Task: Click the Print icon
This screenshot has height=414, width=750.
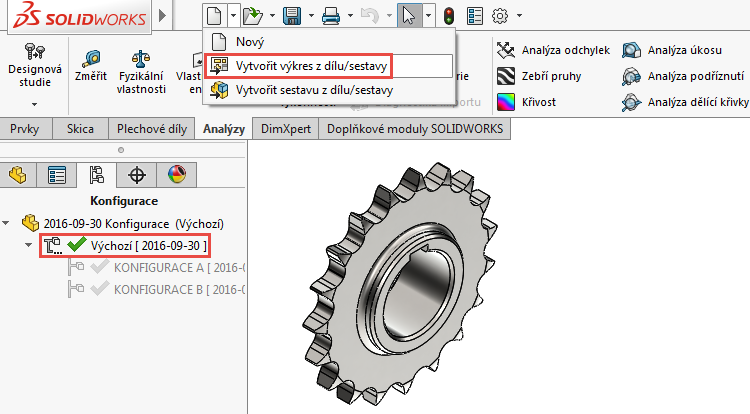Action: [x=331, y=16]
